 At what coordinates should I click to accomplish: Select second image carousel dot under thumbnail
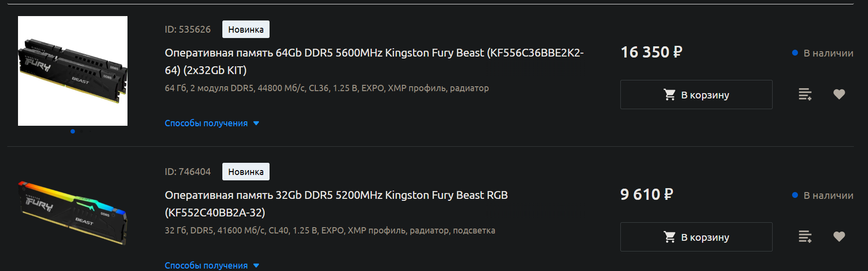coord(82,131)
